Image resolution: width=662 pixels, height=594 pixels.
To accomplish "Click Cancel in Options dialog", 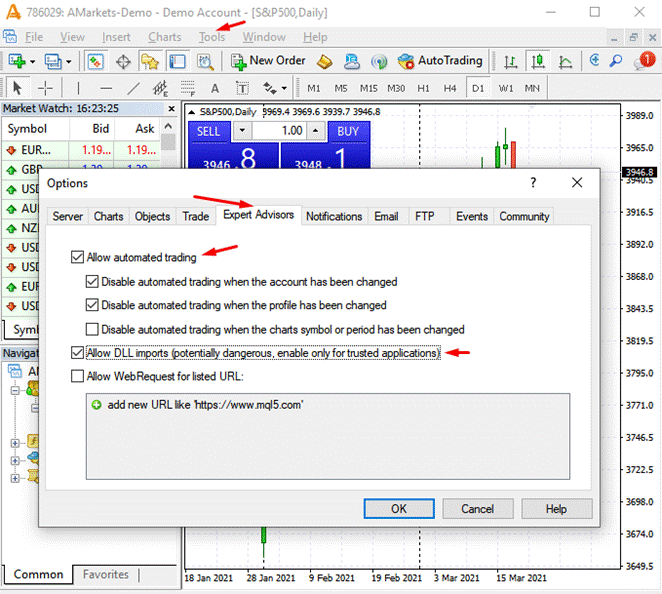I will coord(478,509).
